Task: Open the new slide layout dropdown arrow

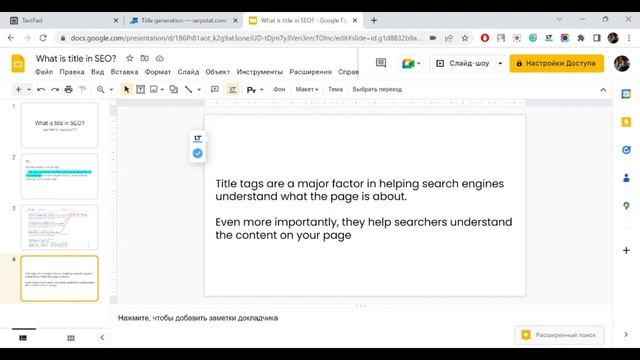Action: click(x=29, y=89)
